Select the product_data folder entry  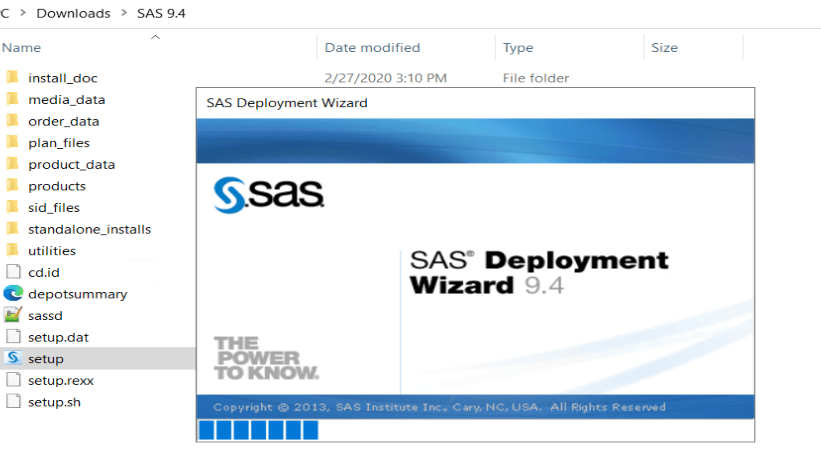tap(71, 164)
